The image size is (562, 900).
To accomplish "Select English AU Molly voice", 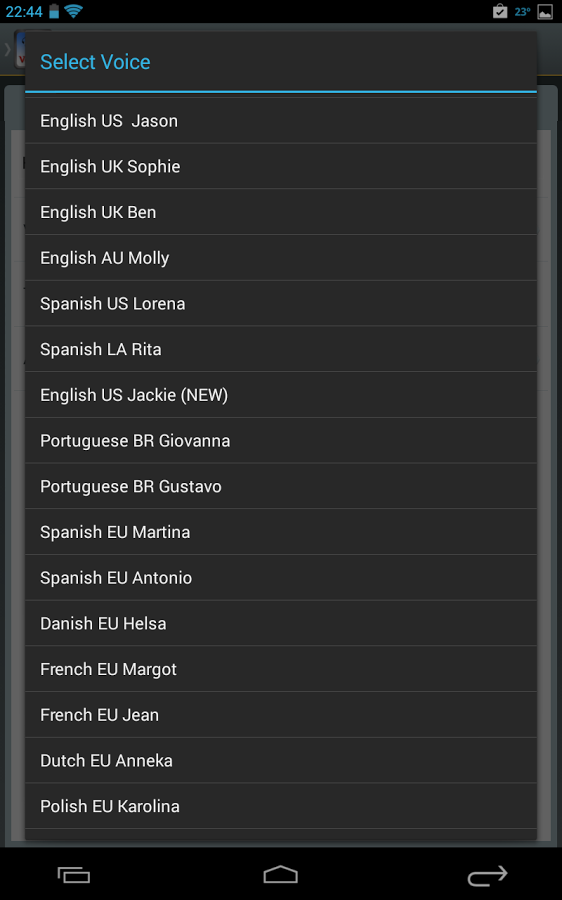I will point(281,258).
